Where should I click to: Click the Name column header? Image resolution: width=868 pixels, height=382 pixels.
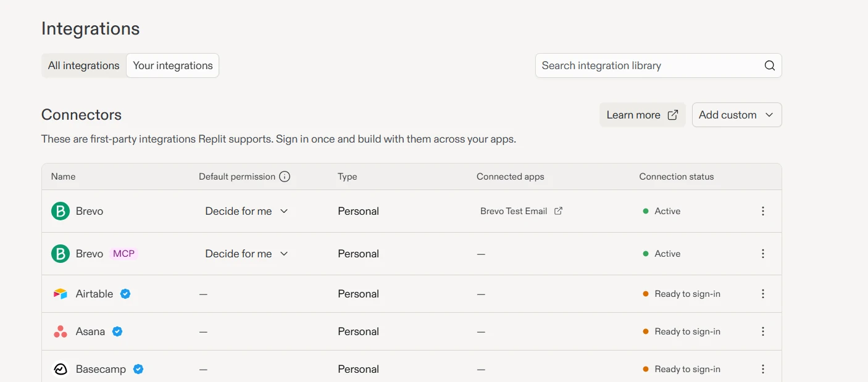63,176
